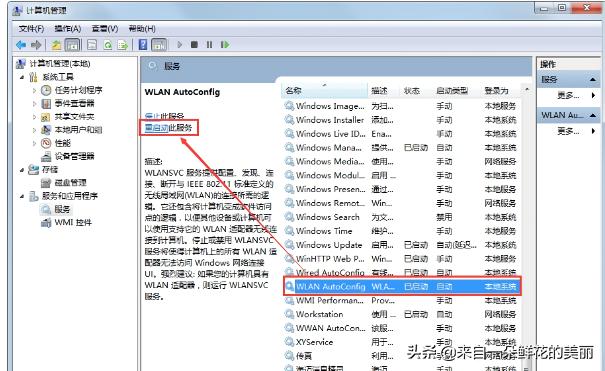Click the Forward arrow toolbar icon
Image resolution: width=605 pixels, height=371 pixels.
(36, 45)
